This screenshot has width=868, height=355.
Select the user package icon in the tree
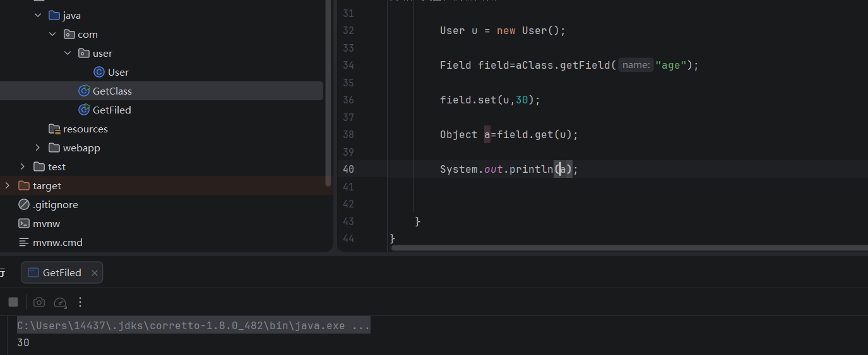coord(84,53)
